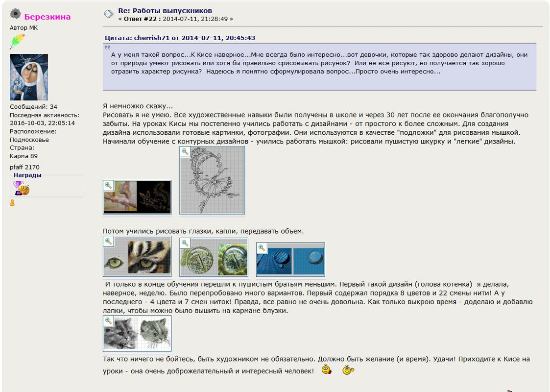
Task: Click the 'Карма 89' text
Action: 24,156
